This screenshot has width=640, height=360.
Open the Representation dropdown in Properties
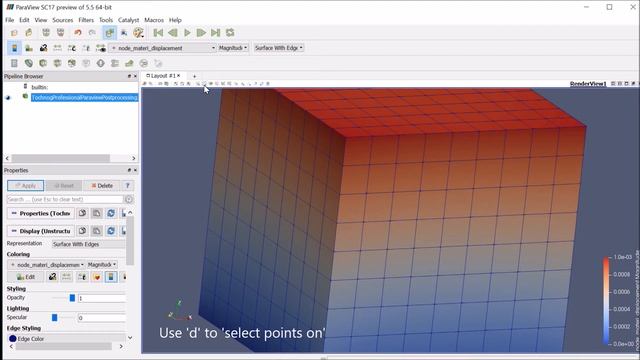[x=89, y=244]
